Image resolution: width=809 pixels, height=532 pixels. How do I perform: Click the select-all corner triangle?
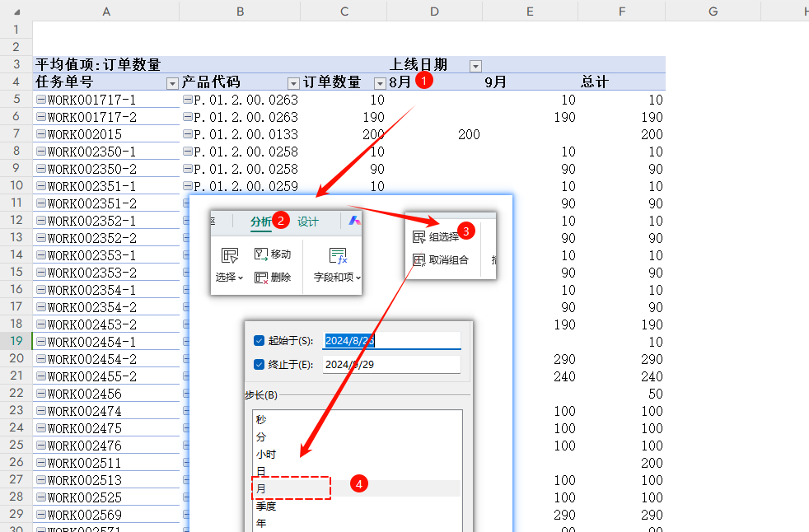pos(16,11)
